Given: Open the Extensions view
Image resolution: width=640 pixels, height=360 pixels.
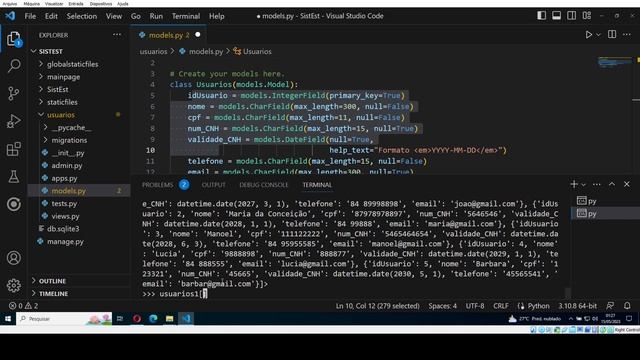Looking at the screenshot, I should pyautogui.click(x=13, y=149).
